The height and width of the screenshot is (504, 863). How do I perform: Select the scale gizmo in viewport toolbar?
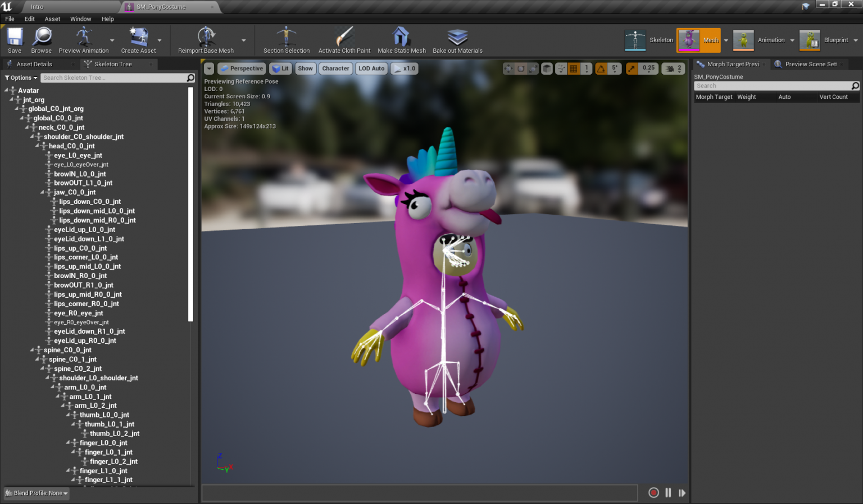pyautogui.click(x=533, y=69)
